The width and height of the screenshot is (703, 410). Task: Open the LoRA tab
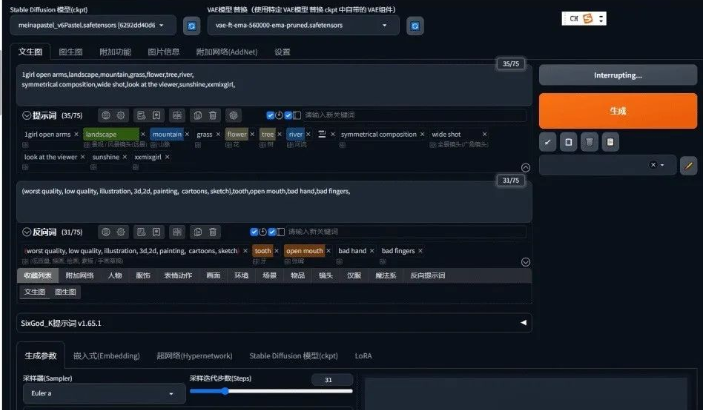363,356
